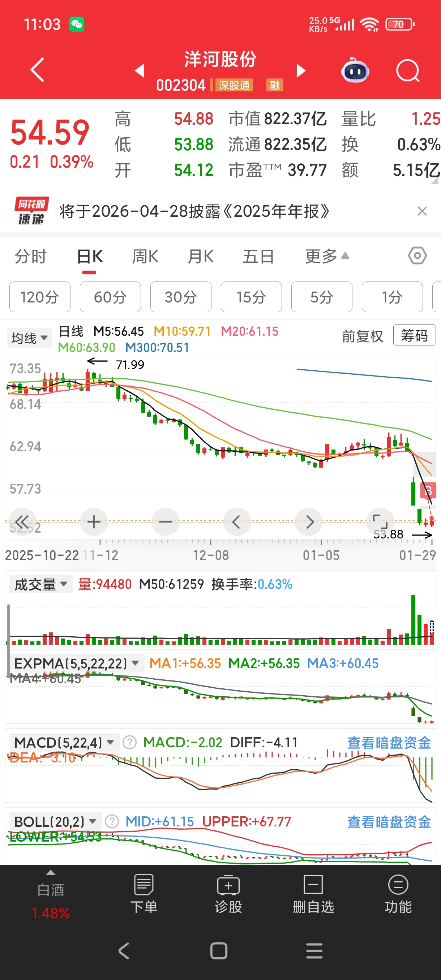Tap the left edge chart scroll handle
441x980 pixels.
8,641
